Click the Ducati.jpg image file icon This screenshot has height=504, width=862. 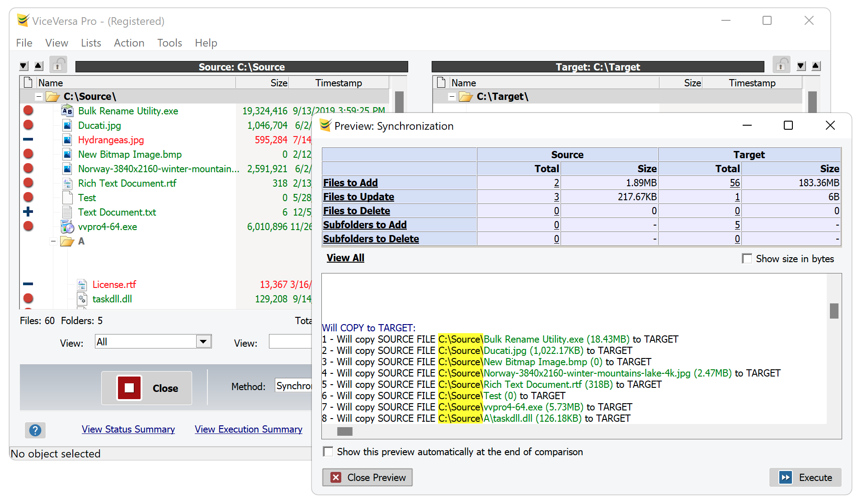(x=67, y=125)
